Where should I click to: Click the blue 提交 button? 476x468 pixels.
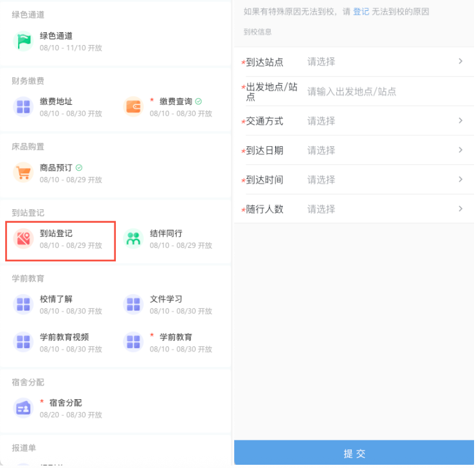(354, 453)
